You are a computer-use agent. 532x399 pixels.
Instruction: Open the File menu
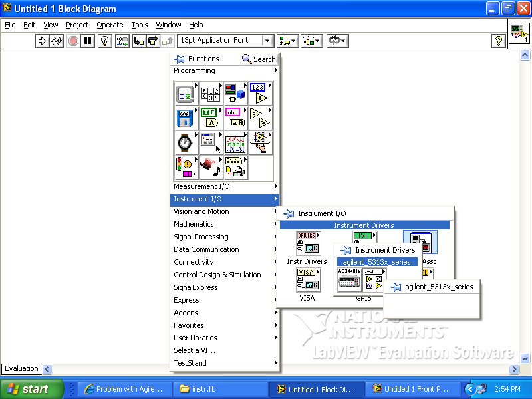pyautogui.click(x=10, y=25)
